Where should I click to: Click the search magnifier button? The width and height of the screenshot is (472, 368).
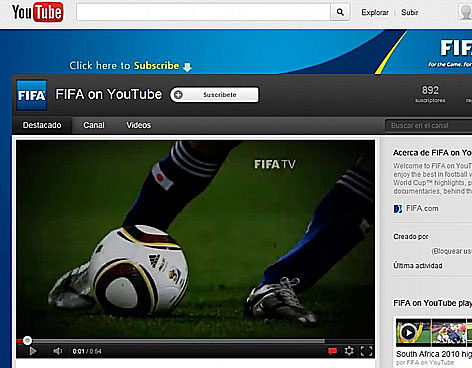point(340,12)
